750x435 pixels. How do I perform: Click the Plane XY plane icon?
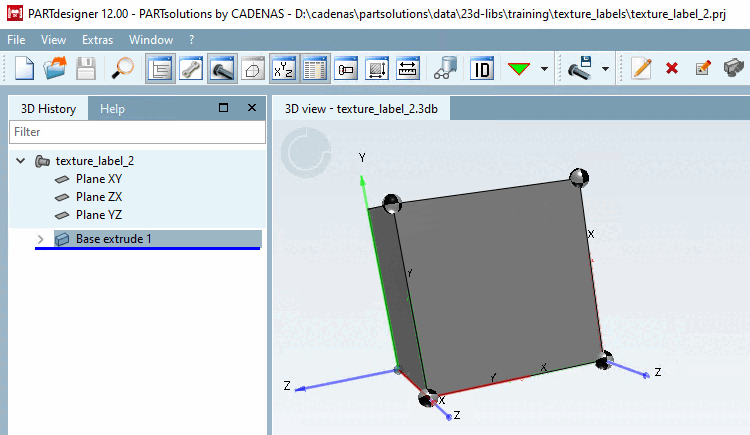(x=62, y=179)
